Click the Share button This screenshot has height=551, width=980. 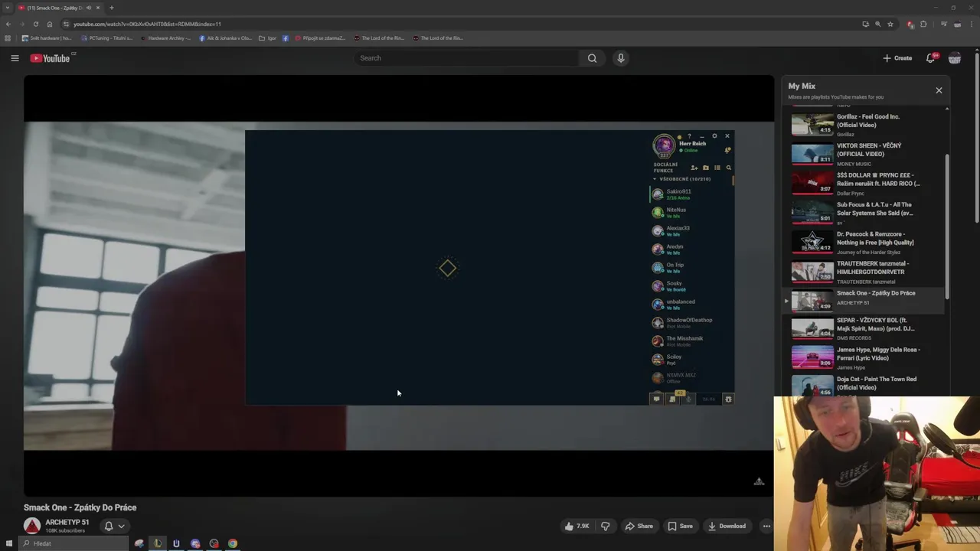(639, 526)
